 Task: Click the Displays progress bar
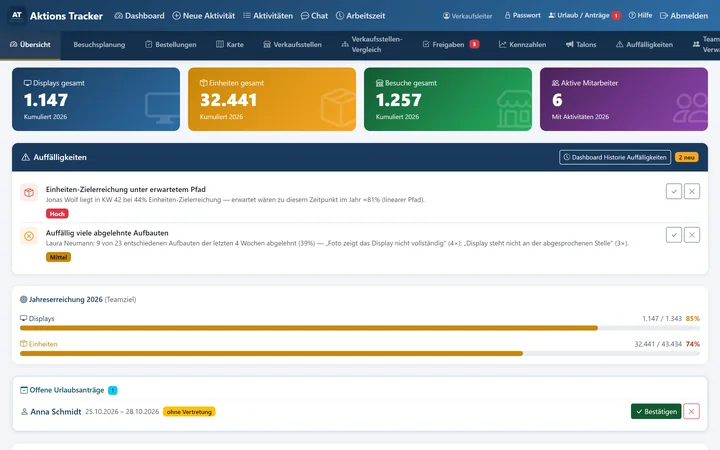360,328
